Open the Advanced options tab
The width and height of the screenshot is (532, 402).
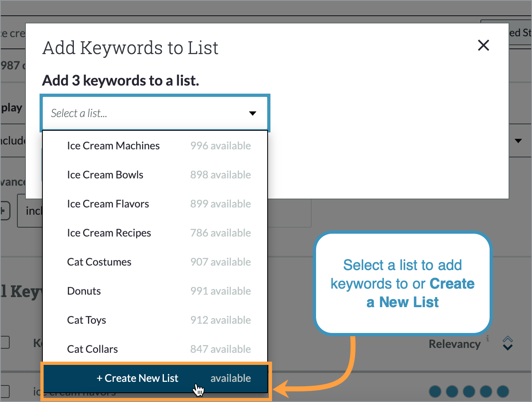click(10, 182)
